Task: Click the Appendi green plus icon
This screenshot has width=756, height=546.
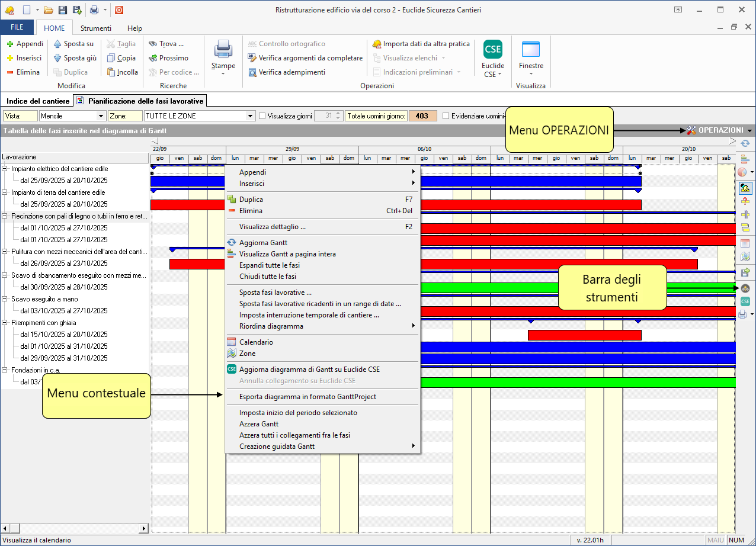Action: [10, 44]
